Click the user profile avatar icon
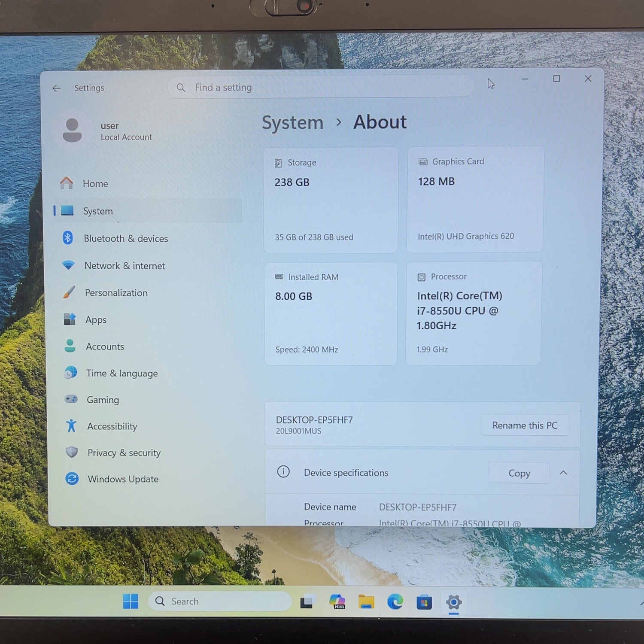 tap(72, 130)
